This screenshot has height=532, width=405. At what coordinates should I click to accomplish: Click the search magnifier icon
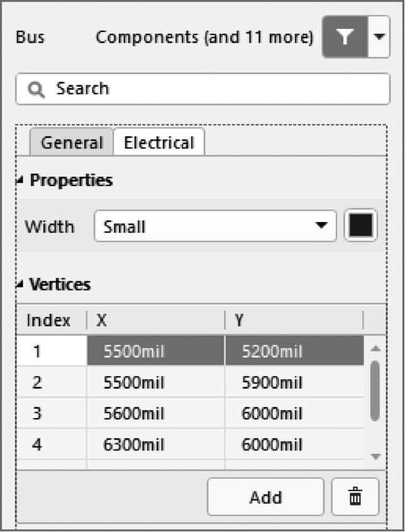[37, 89]
